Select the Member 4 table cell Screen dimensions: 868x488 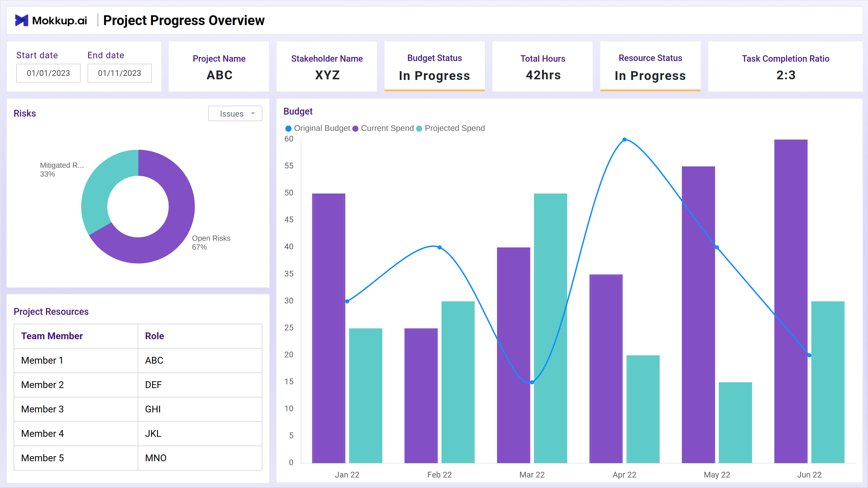tap(76, 434)
